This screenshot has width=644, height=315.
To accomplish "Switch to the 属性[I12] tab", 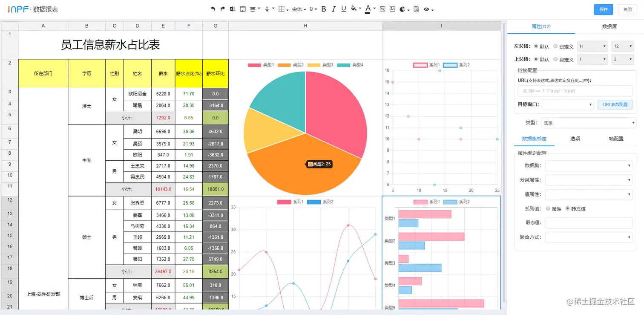I will 541,26.
